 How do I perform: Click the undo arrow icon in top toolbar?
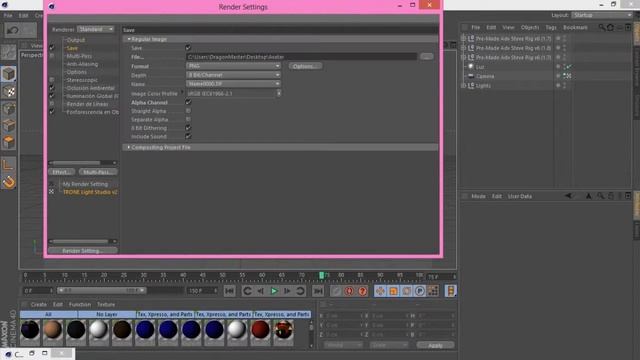click(13, 30)
